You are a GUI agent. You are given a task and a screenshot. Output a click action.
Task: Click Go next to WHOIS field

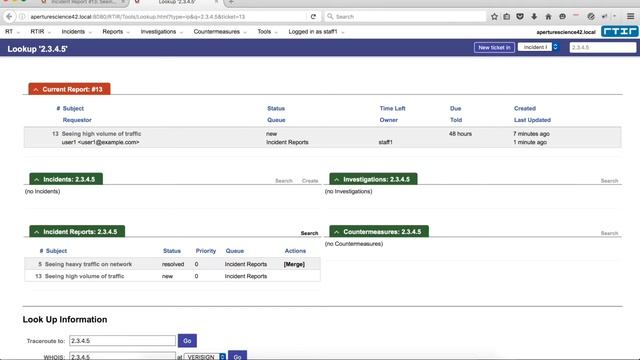[x=237, y=356]
